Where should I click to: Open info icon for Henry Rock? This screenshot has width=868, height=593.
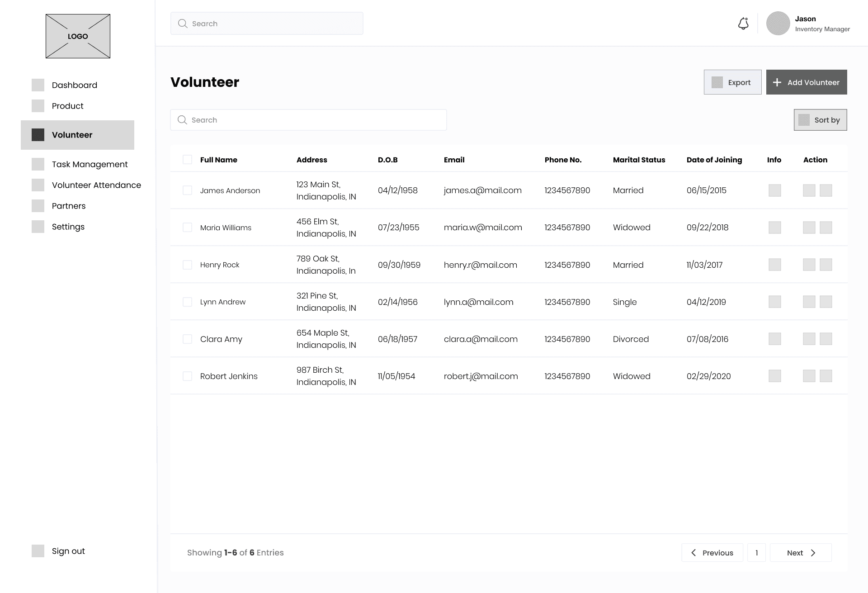point(775,265)
